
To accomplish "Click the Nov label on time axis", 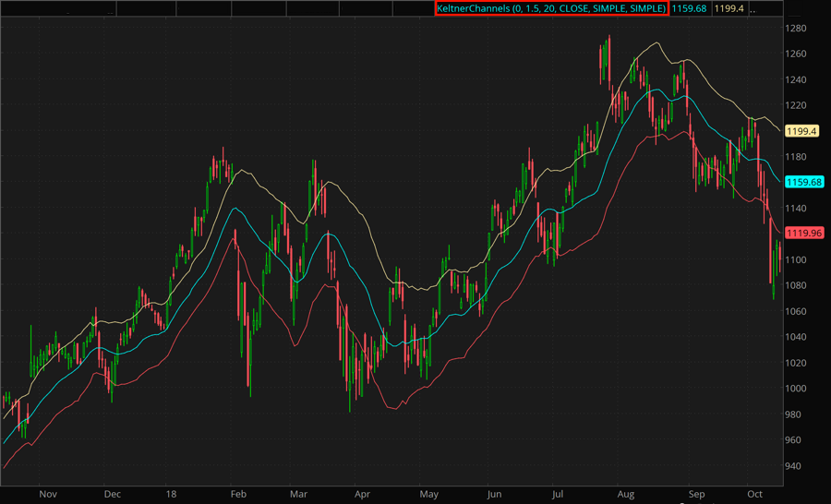I will point(46,494).
